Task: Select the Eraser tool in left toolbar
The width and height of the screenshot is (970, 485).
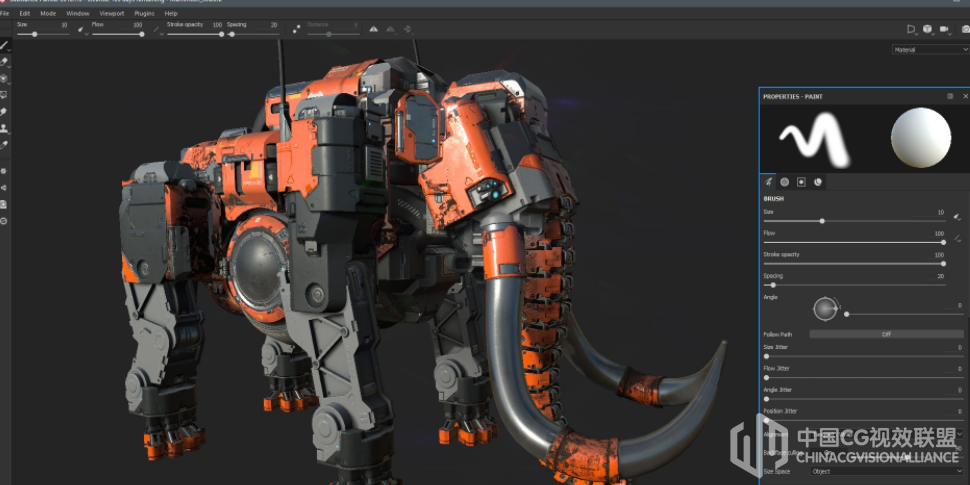Action: 4,62
